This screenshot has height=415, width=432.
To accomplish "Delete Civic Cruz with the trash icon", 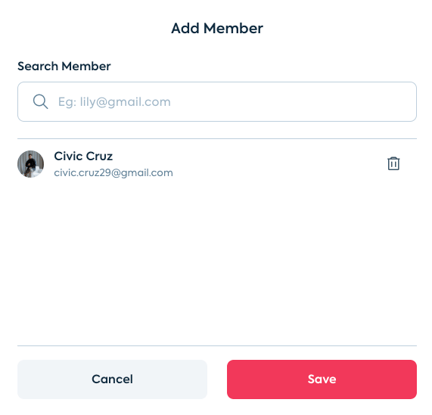I will tap(393, 163).
